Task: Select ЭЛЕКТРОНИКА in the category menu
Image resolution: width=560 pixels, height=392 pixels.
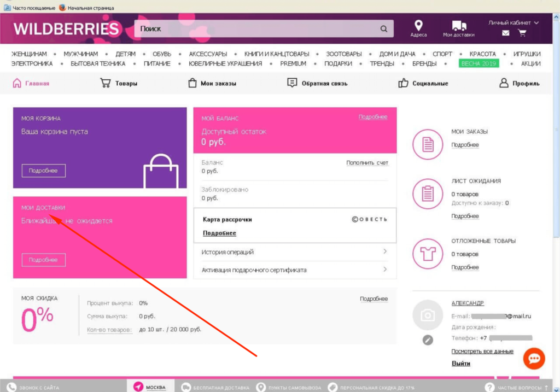Action: pyautogui.click(x=32, y=63)
